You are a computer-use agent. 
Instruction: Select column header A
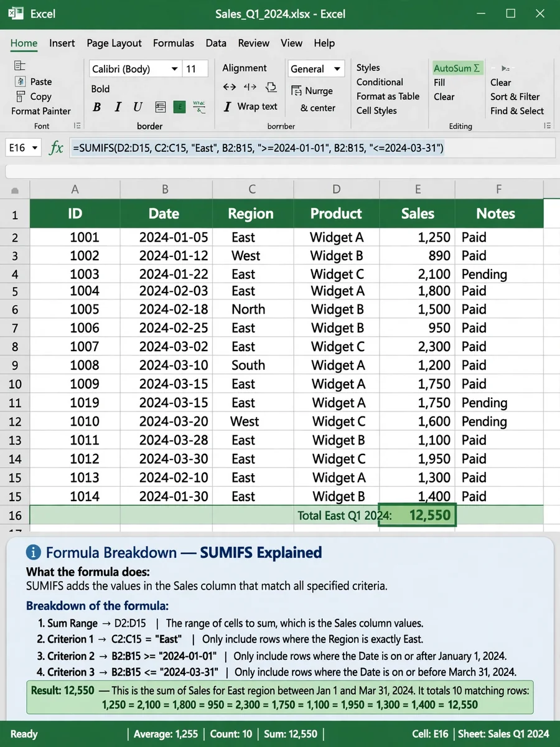tap(75, 189)
